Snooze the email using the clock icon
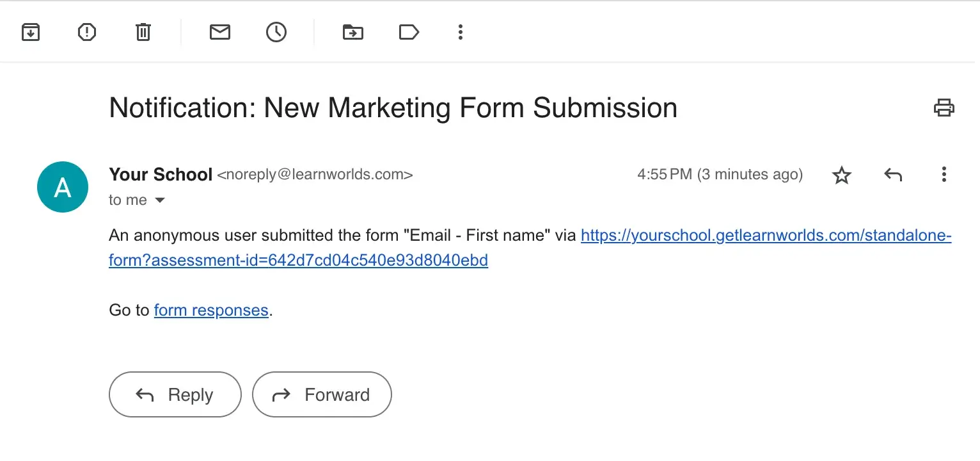 pyautogui.click(x=276, y=32)
